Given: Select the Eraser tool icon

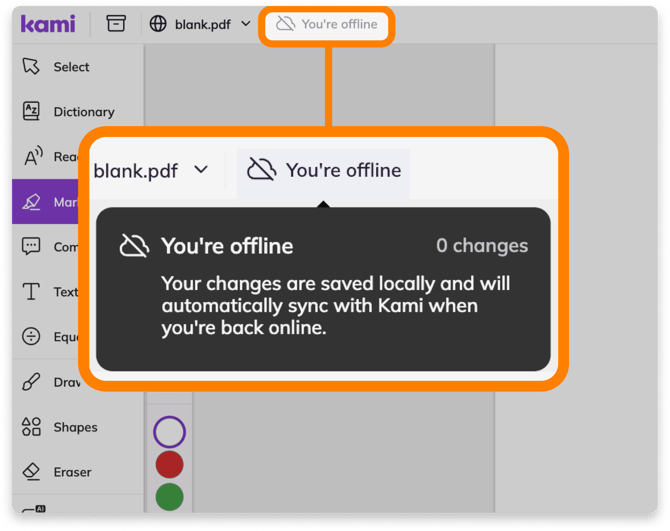Looking at the screenshot, I should tap(31, 472).
